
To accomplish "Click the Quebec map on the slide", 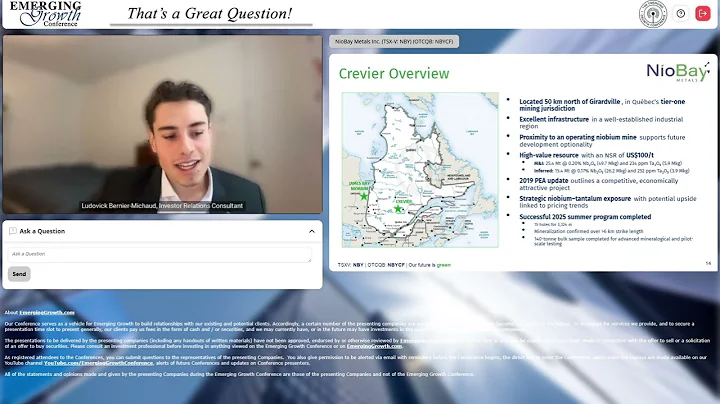I will point(420,170).
